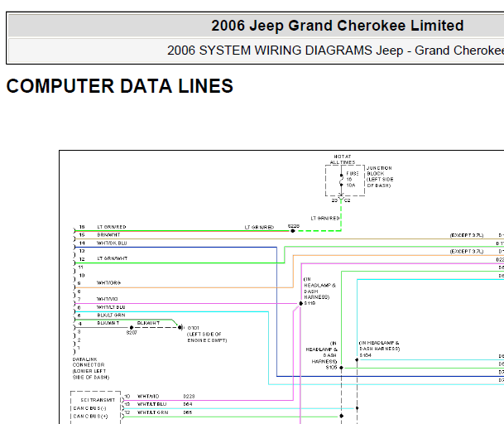Click the 'WHT/ORG' wire label at pin 9
Screen dimensions: 504x424
[x=108, y=282]
